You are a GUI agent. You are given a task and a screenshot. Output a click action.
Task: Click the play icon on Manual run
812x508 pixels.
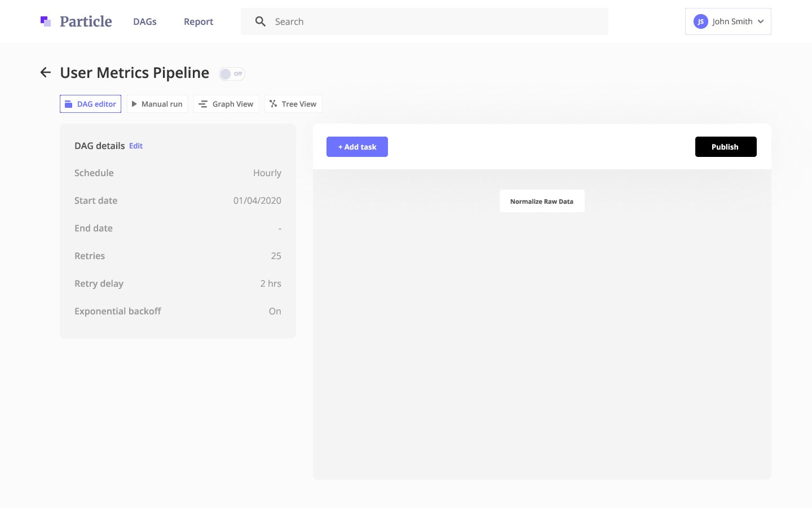(x=135, y=104)
